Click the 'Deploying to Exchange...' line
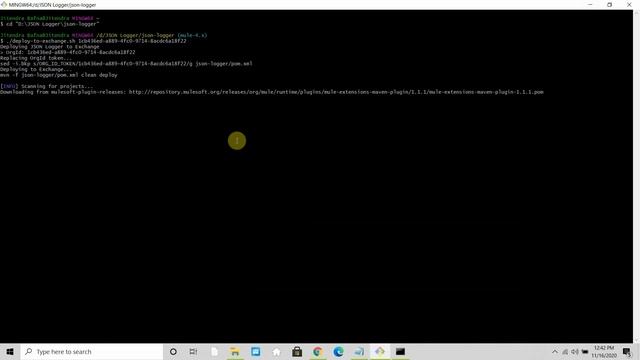 [36, 69]
